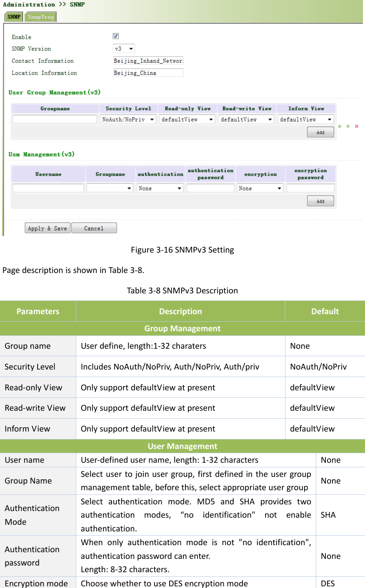This screenshot has height=588, width=365.
Task: Click the Username input field
Action: tap(48, 189)
